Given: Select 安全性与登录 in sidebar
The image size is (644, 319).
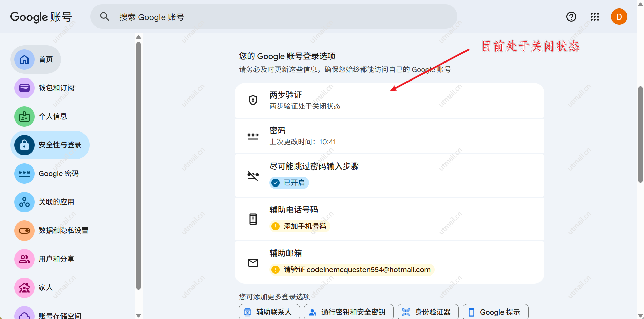Looking at the screenshot, I should coord(50,145).
